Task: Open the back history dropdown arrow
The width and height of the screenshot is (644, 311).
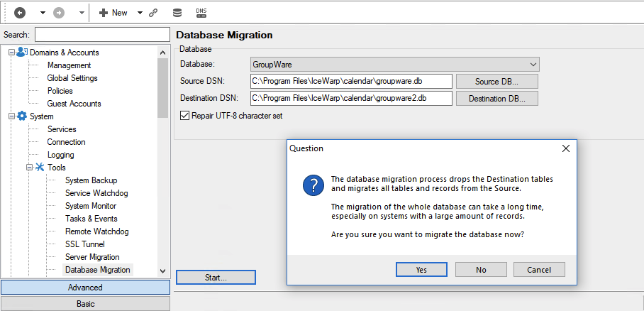Action: pos(43,13)
